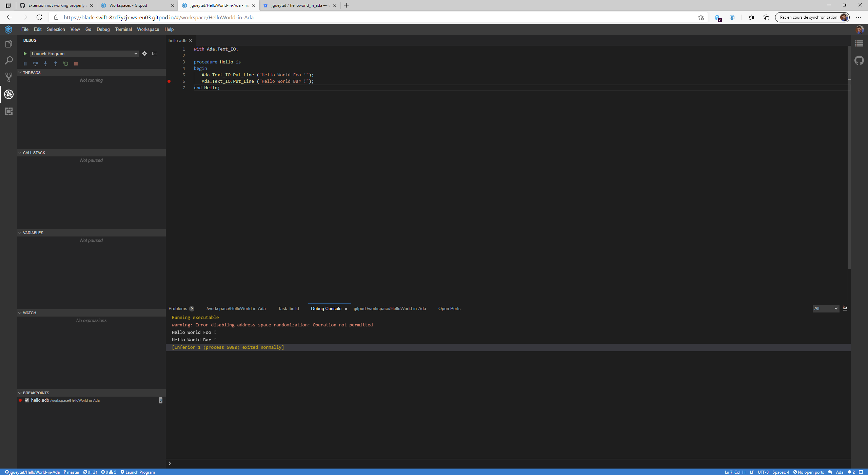Click No open ports in the status bar

809,472
